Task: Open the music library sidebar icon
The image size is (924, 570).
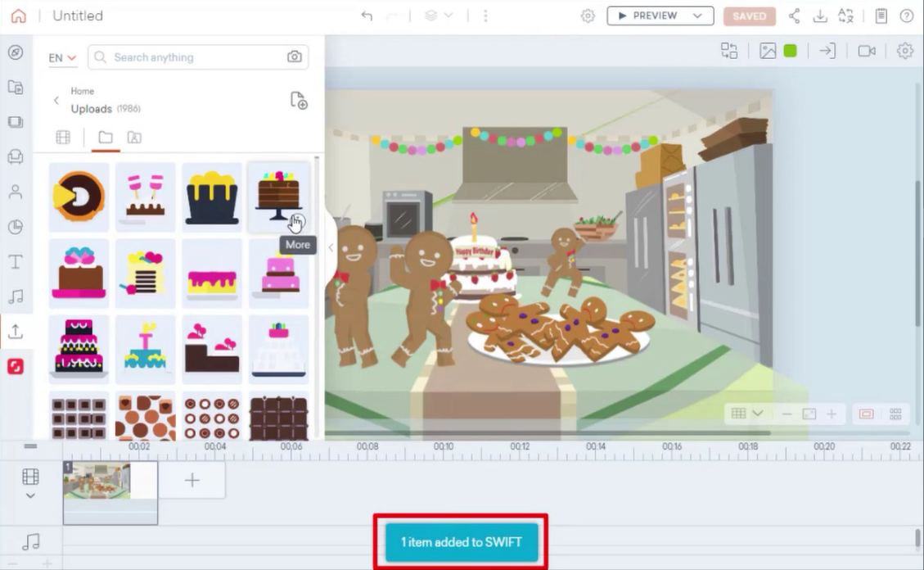Action: (x=16, y=296)
